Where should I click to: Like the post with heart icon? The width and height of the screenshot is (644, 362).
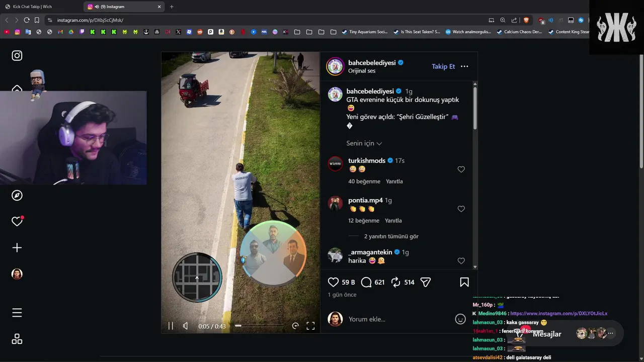click(333, 282)
